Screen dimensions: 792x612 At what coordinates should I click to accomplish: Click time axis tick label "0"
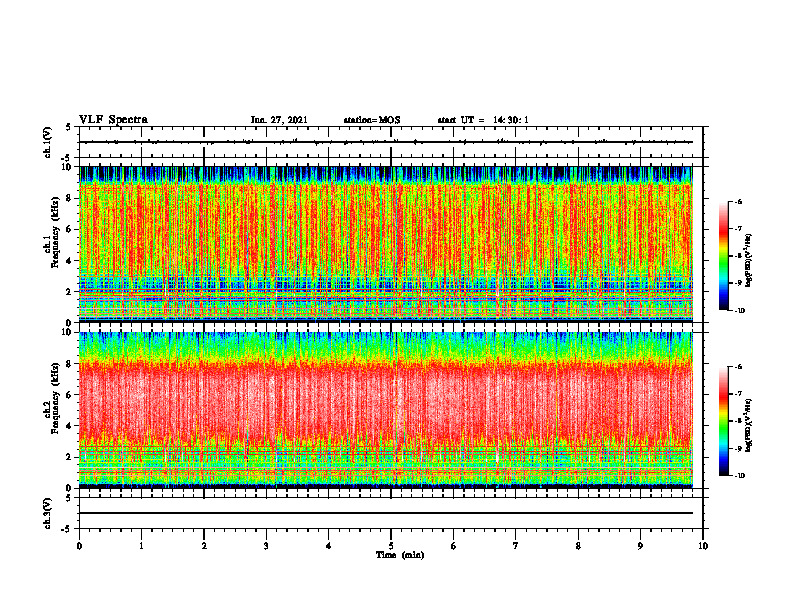pyautogui.click(x=79, y=546)
